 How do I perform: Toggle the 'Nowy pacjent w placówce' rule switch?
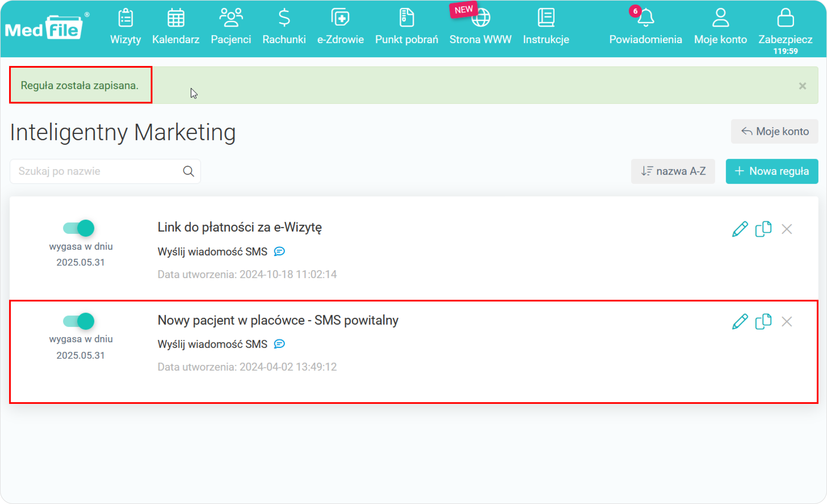click(x=78, y=321)
